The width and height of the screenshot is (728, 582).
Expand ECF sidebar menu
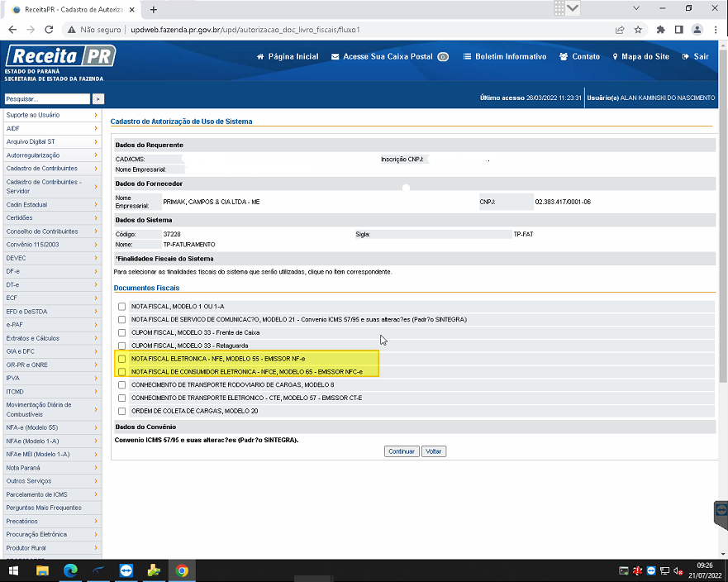pyautogui.click(x=52, y=298)
